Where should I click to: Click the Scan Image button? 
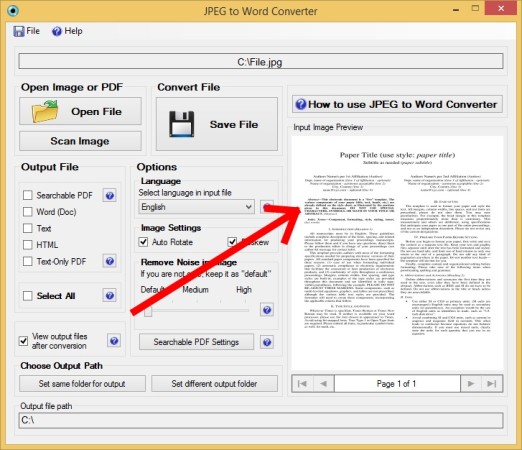coord(80,141)
